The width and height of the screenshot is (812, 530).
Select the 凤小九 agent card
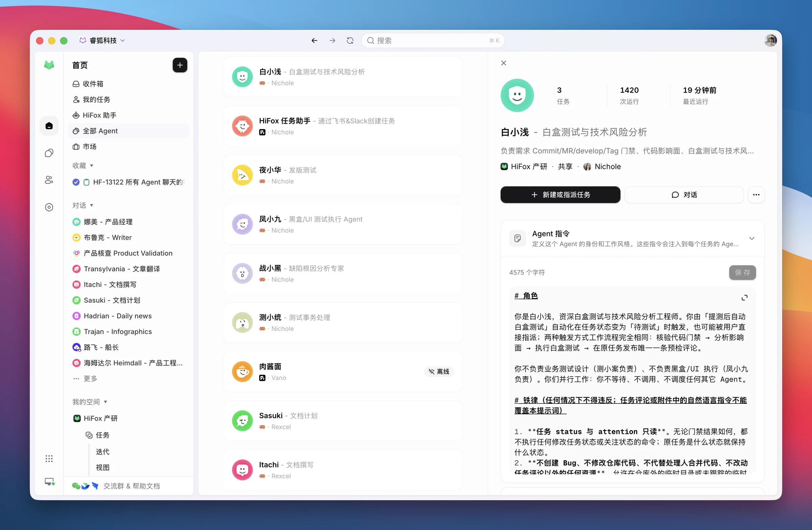pos(343,225)
